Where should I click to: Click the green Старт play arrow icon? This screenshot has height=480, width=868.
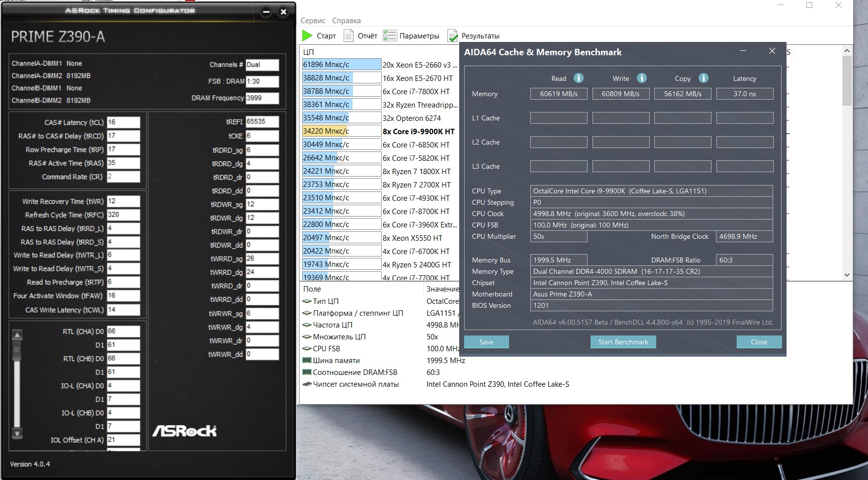click(x=307, y=36)
